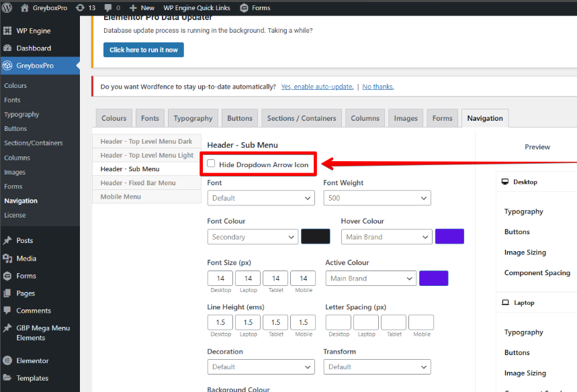The height and width of the screenshot is (392, 577).
Task: Click the Media icon in sidebar
Action: [x=7, y=258]
